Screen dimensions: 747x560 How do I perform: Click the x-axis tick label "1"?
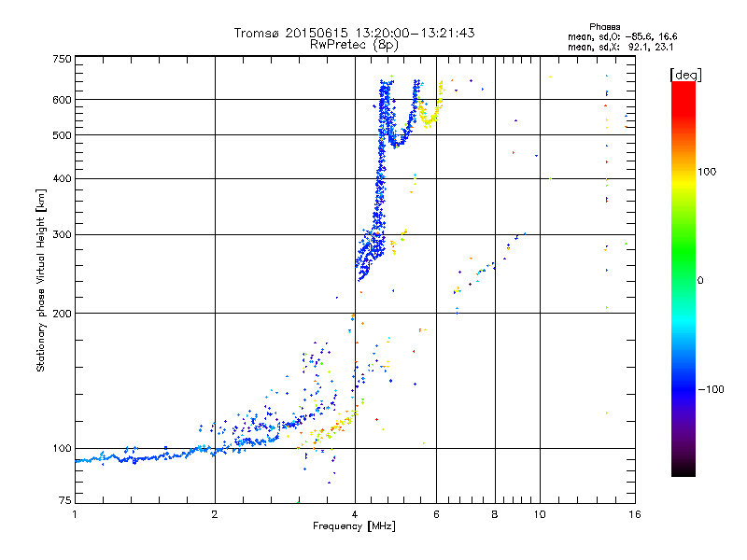75,514
